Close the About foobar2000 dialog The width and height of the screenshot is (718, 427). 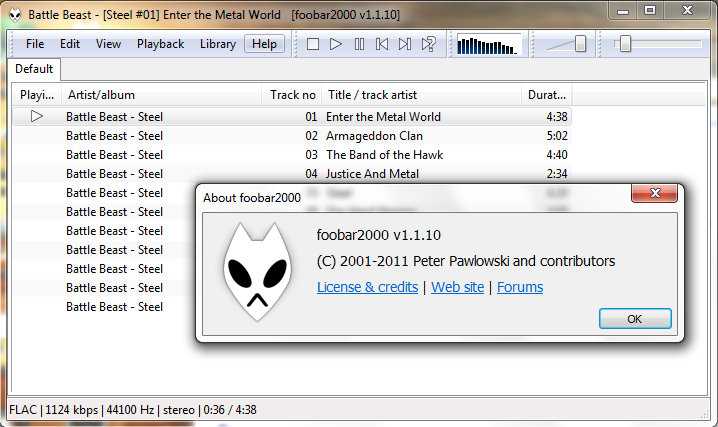tap(654, 193)
